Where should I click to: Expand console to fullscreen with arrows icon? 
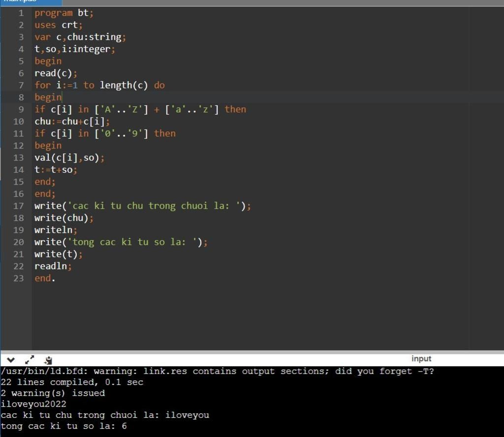[30, 360]
